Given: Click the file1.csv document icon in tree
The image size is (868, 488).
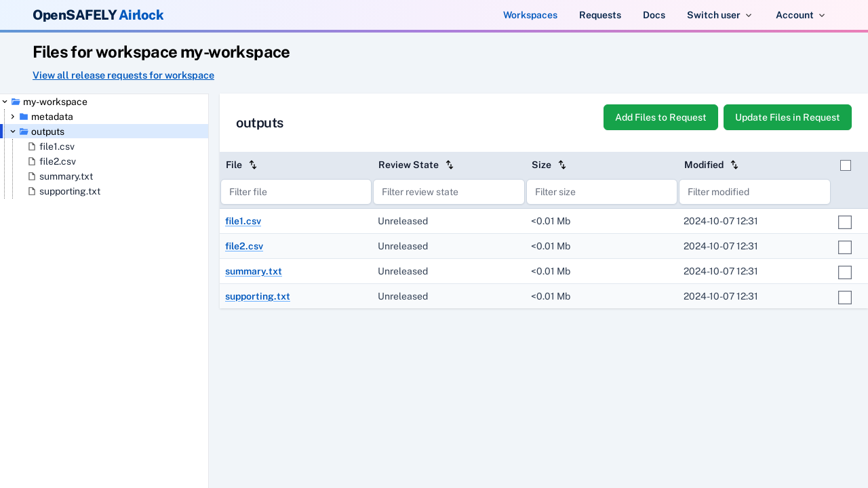Looking at the screenshot, I should pos(32,146).
